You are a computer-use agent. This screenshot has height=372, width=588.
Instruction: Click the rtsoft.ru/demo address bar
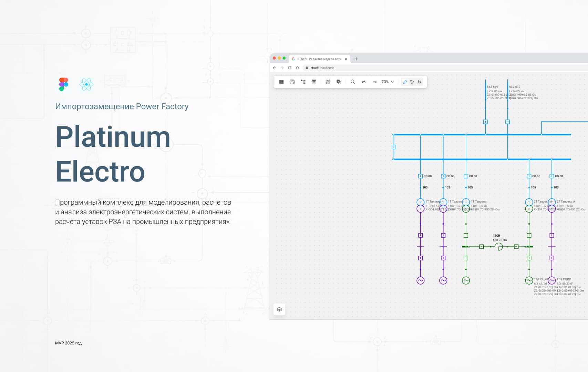click(x=322, y=68)
